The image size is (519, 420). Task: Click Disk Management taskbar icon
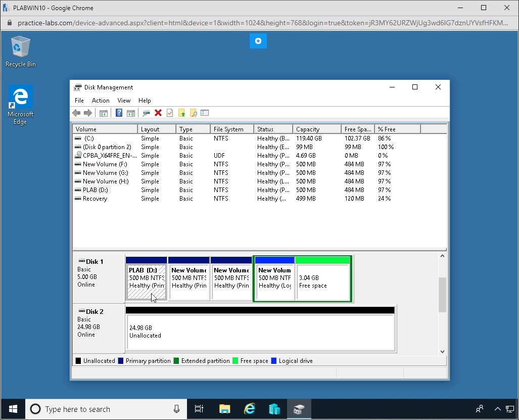pos(299,409)
